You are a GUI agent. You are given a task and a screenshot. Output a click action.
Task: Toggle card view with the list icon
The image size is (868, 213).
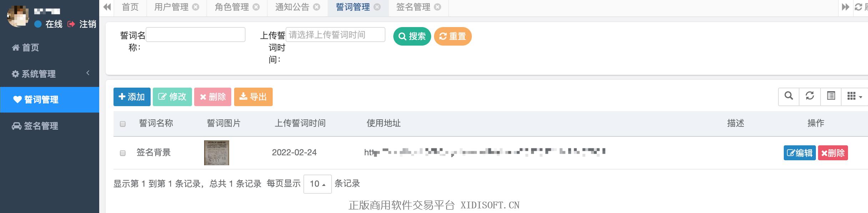[x=831, y=96]
